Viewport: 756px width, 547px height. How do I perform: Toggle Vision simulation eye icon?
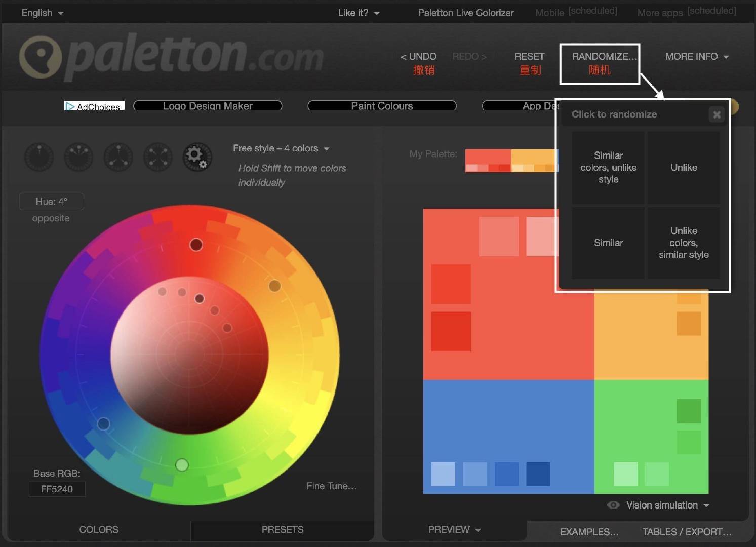coord(613,505)
